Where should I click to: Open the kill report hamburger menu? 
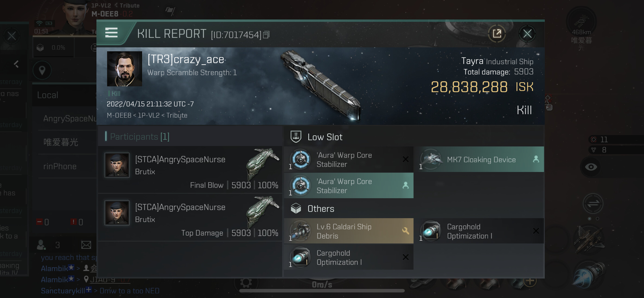111,32
